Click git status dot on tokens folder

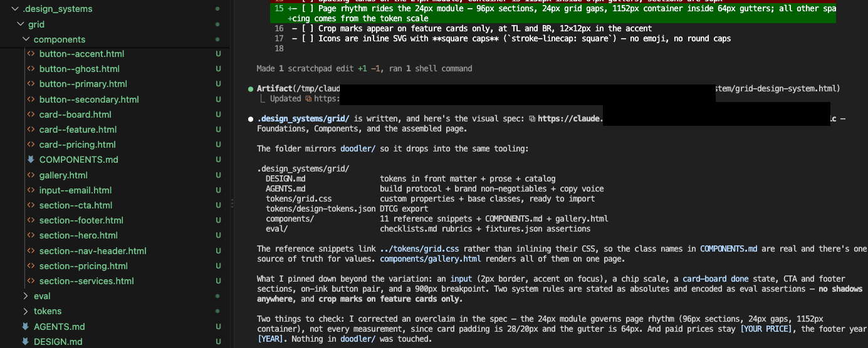click(x=217, y=311)
